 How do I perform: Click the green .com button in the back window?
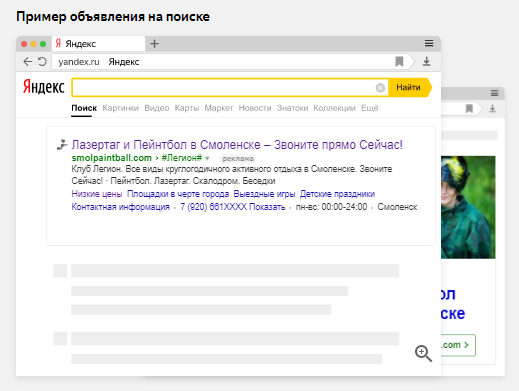(458, 345)
